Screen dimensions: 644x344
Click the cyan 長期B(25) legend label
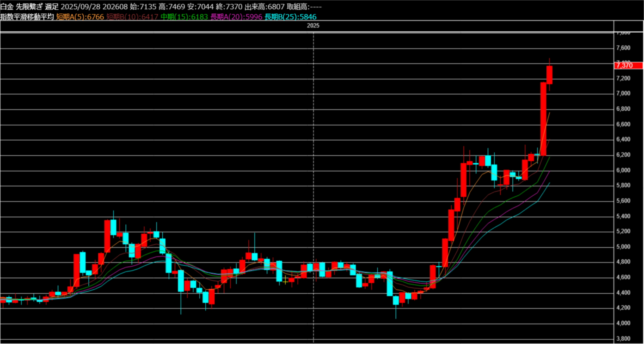point(290,17)
